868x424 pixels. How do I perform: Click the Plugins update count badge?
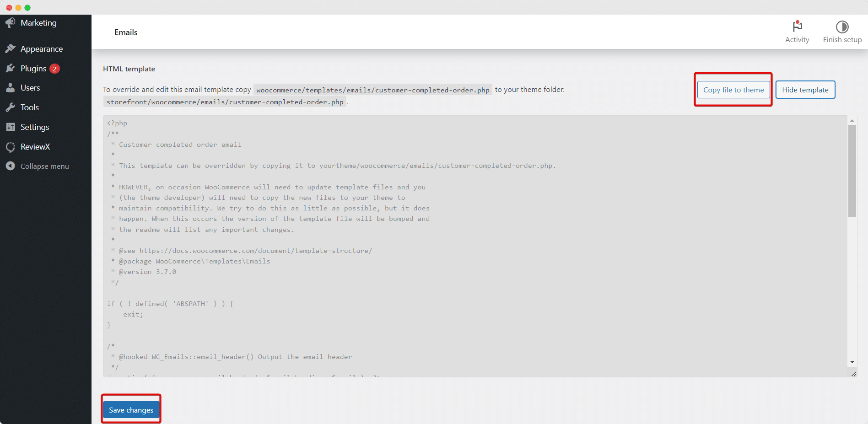pos(54,69)
